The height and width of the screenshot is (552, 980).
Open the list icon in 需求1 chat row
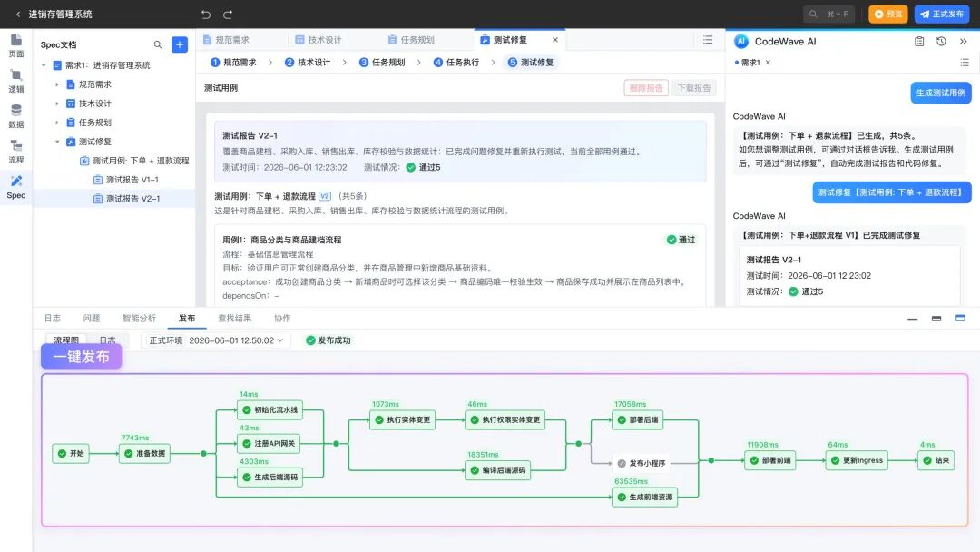[965, 63]
